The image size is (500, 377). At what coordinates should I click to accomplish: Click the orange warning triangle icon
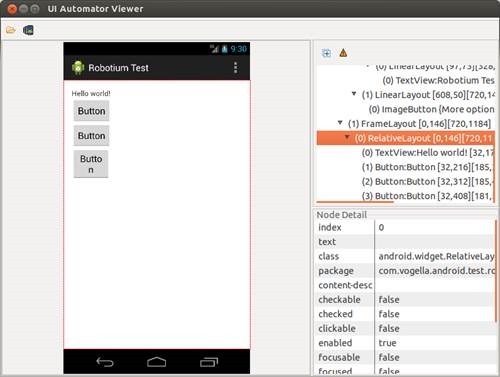click(x=343, y=53)
